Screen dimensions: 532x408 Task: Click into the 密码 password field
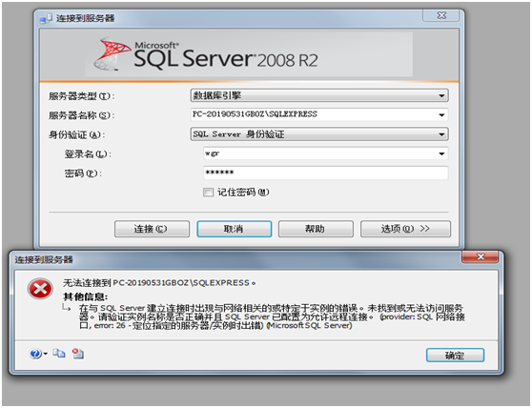(325, 173)
